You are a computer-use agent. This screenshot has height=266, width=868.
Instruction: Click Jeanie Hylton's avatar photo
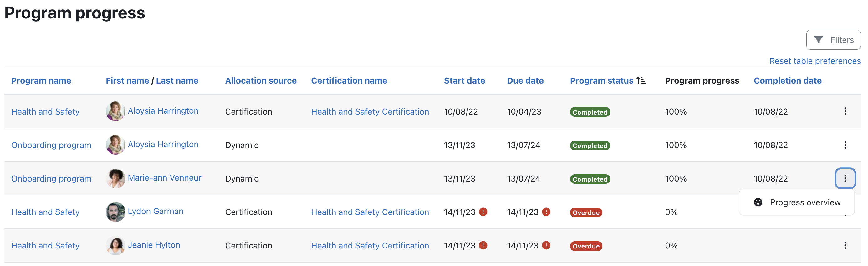point(115,245)
